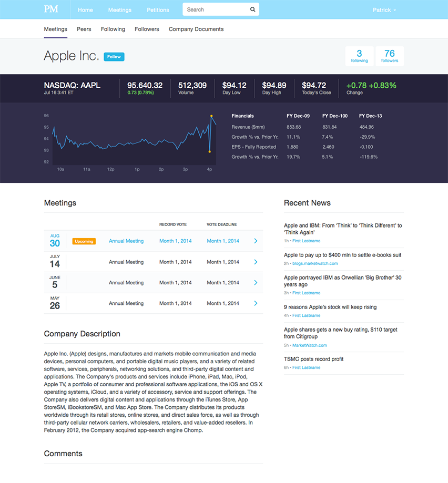The width and height of the screenshot is (448, 483).
Task: Read '9 reasons Apple's stock will keep rising'
Action: point(330,307)
